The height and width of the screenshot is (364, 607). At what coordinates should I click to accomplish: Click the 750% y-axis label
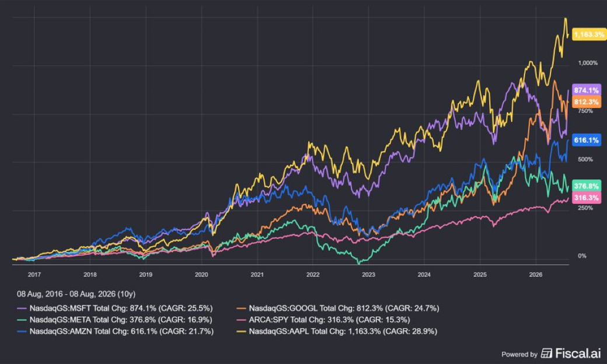(585, 111)
